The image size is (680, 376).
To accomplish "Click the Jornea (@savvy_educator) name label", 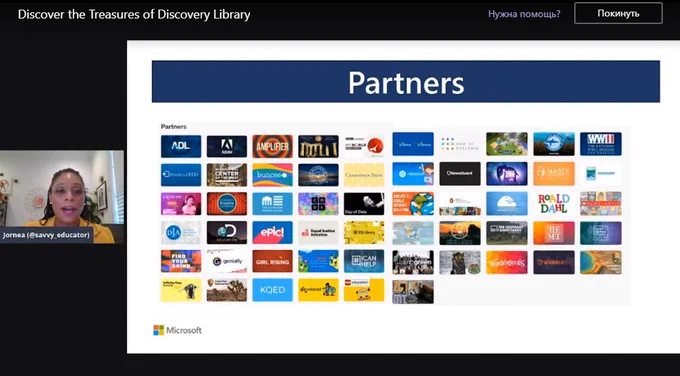I will click(46, 235).
